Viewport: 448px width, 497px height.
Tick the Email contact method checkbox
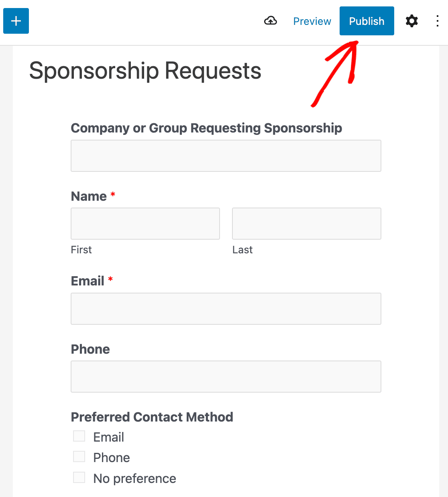coord(79,436)
